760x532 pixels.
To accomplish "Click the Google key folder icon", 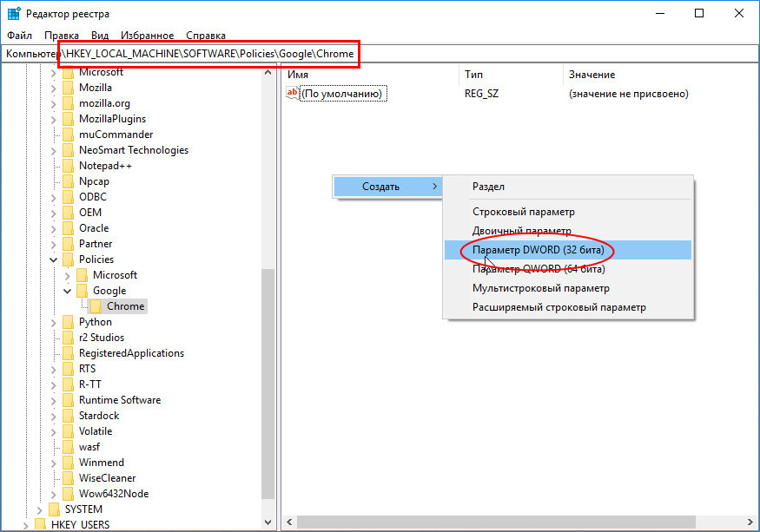I will point(82,291).
